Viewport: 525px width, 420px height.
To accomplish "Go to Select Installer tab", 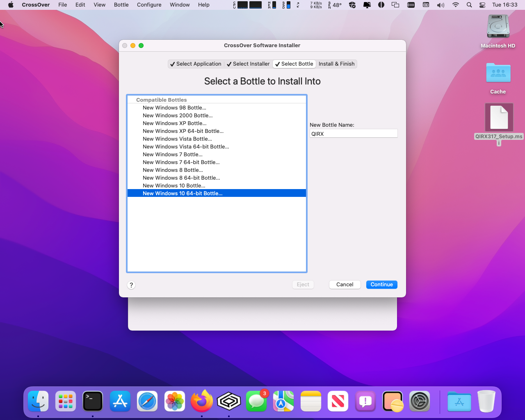I will [248, 64].
